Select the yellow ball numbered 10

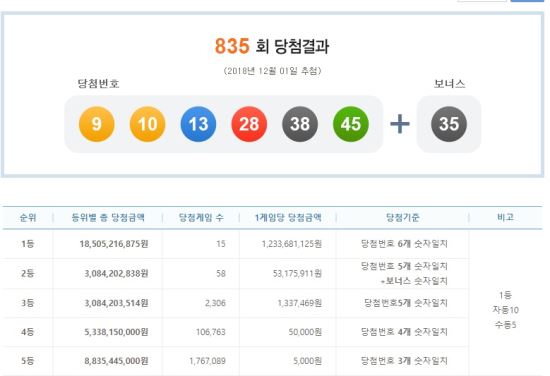[x=147, y=124]
